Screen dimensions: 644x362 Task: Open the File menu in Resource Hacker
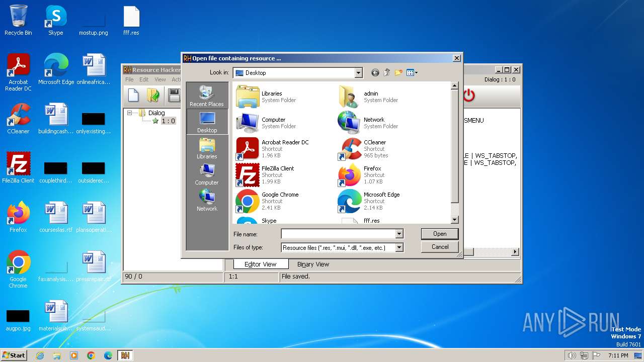coord(129,79)
